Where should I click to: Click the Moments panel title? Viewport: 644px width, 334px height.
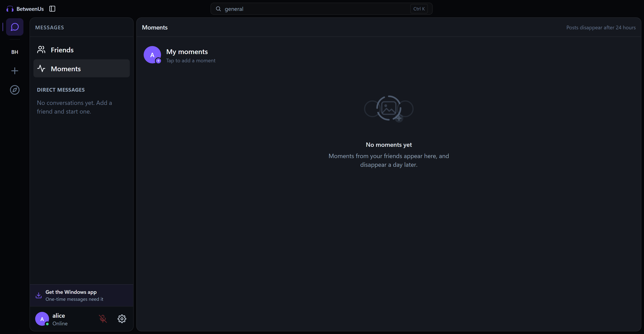tap(155, 28)
